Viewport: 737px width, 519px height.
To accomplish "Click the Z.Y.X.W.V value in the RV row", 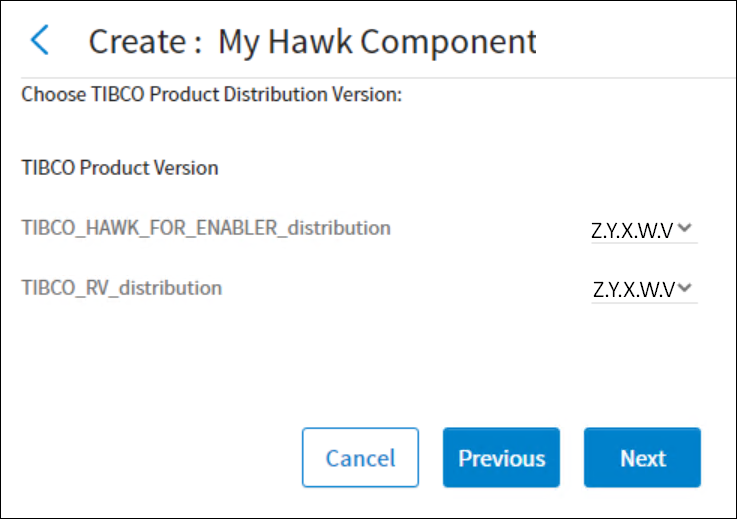I will point(633,291).
